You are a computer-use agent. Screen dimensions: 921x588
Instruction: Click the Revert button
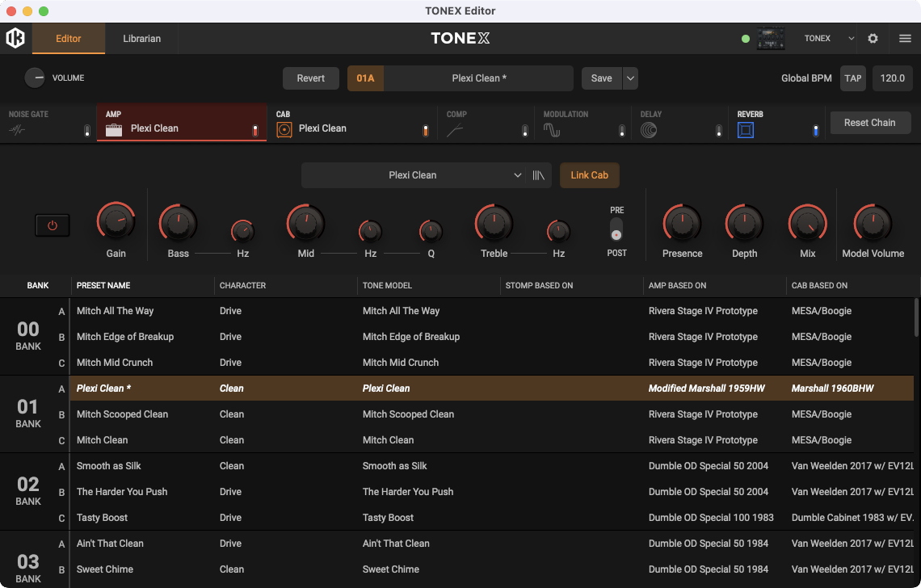coord(311,78)
